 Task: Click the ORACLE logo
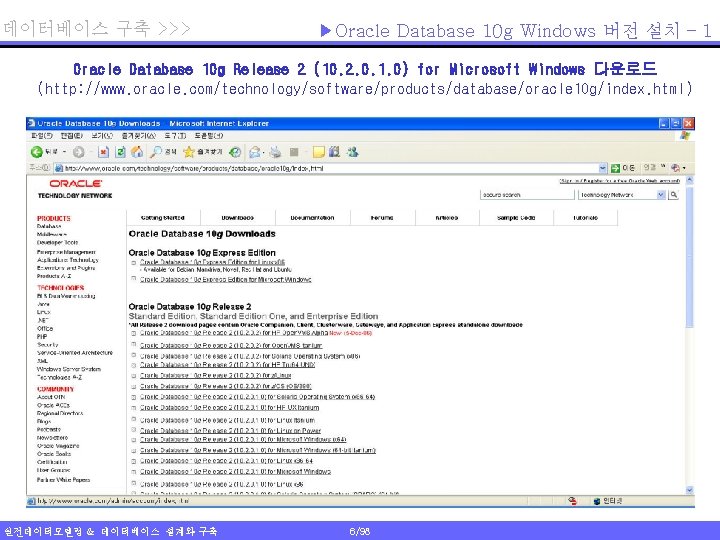click(76, 183)
